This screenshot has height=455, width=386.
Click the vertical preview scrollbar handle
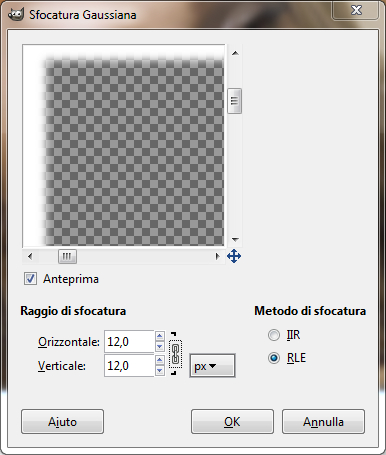(235, 101)
